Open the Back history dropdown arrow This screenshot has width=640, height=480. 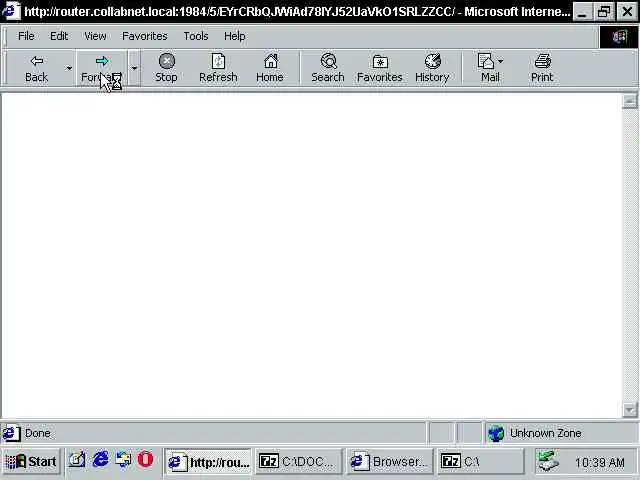69,68
